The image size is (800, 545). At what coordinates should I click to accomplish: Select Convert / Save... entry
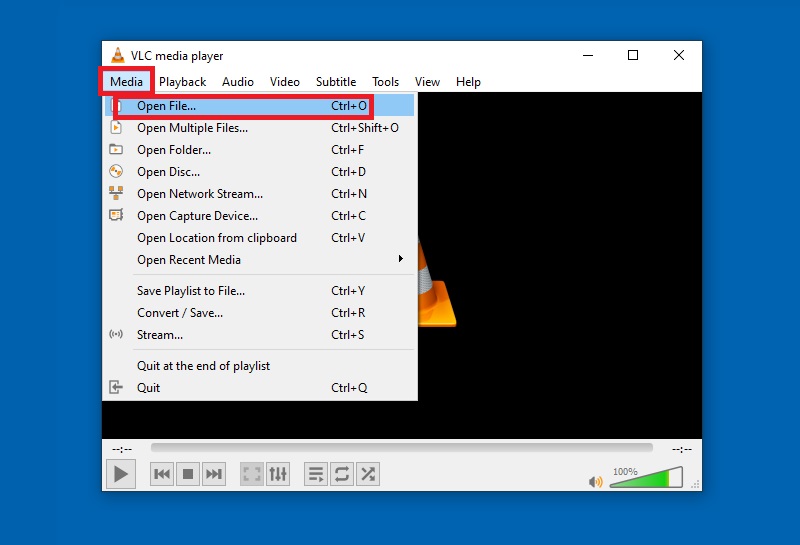pyautogui.click(x=260, y=312)
